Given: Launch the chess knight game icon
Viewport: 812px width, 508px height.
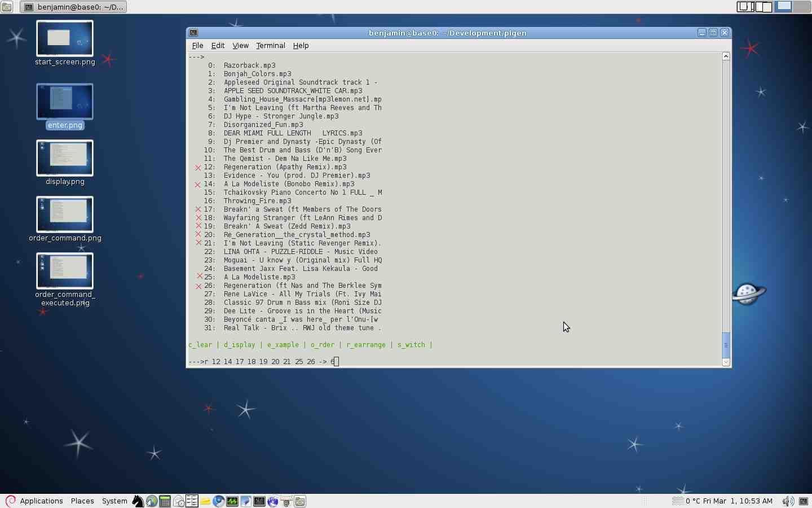Looking at the screenshot, I should [138, 501].
